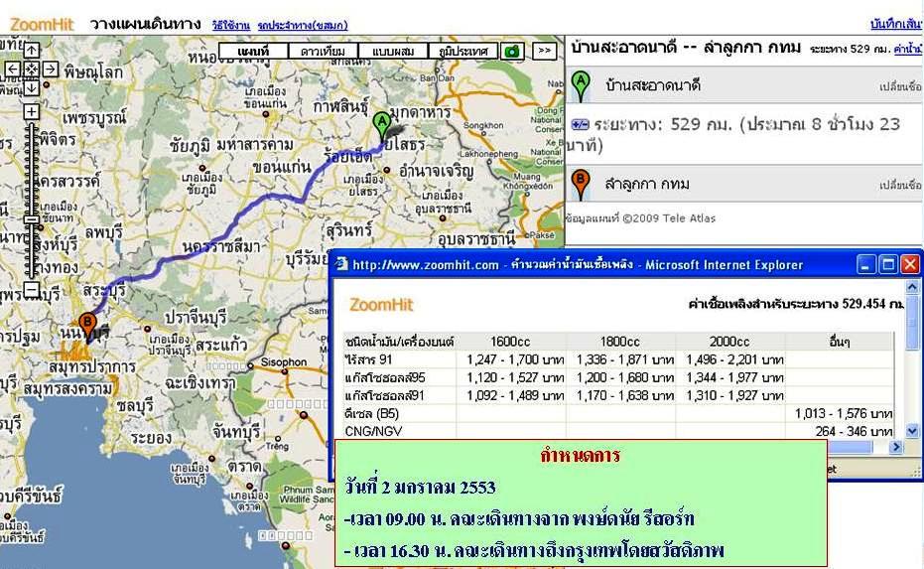Click the center reset-view pan button
The height and width of the screenshot is (569, 924).
pyautogui.click(x=31, y=69)
